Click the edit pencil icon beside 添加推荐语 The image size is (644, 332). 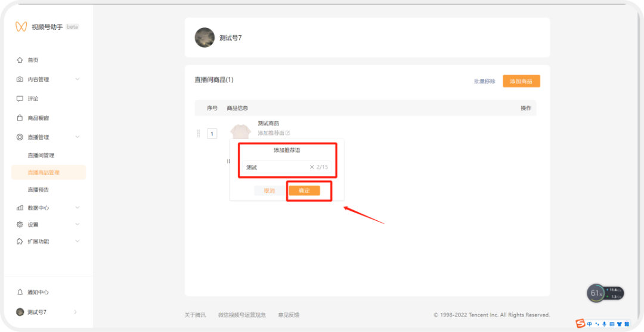coord(287,133)
